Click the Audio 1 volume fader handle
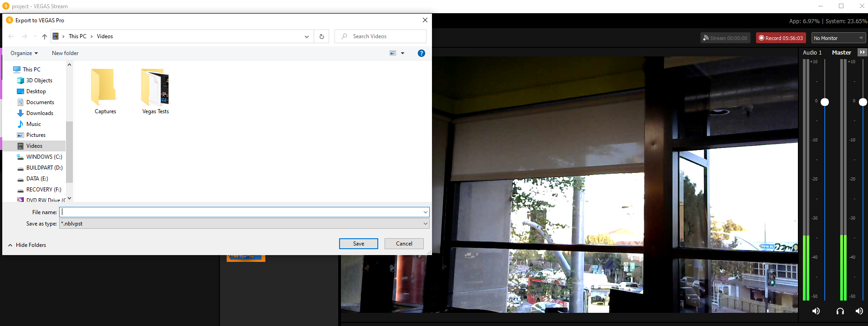The height and width of the screenshot is (326, 868). [824, 102]
